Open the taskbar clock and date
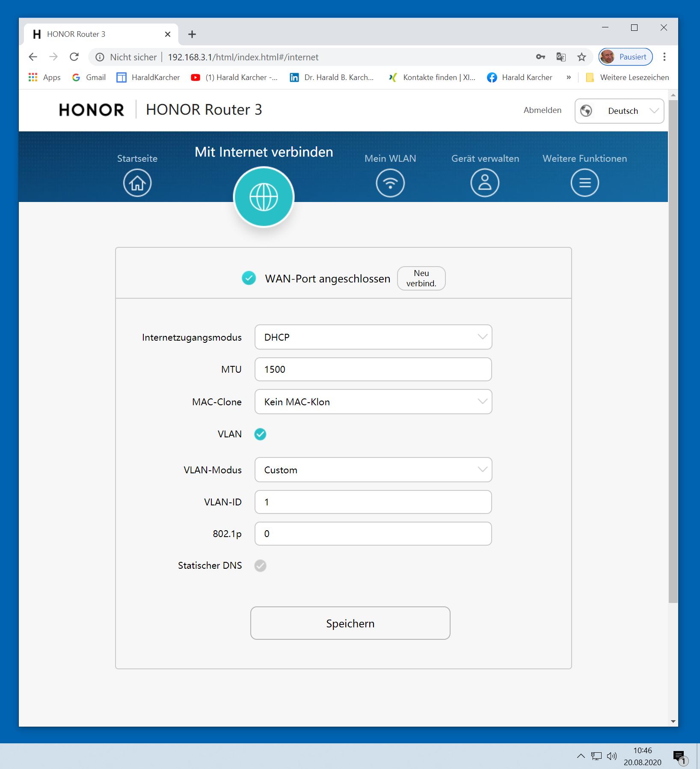The width and height of the screenshot is (700, 769). point(642,756)
